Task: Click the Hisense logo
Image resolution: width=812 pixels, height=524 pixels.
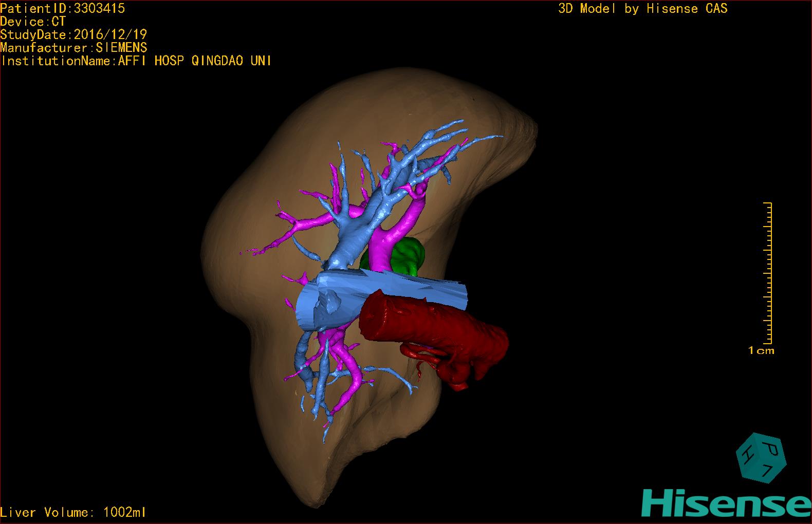Action: click(720, 503)
